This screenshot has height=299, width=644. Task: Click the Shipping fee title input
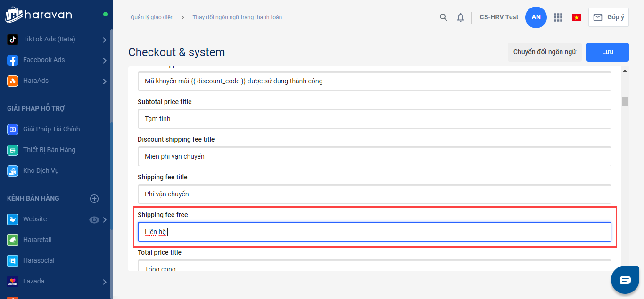point(374,194)
